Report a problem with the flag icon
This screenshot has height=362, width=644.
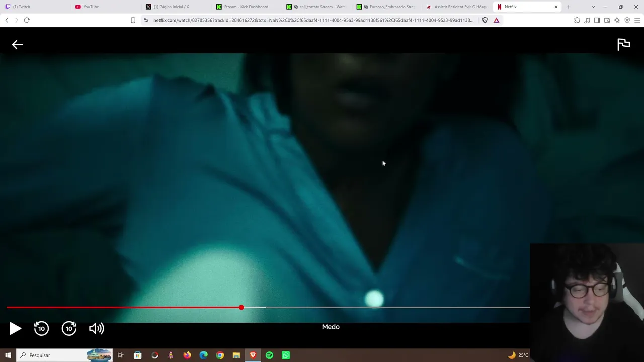(x=623, y=44)
